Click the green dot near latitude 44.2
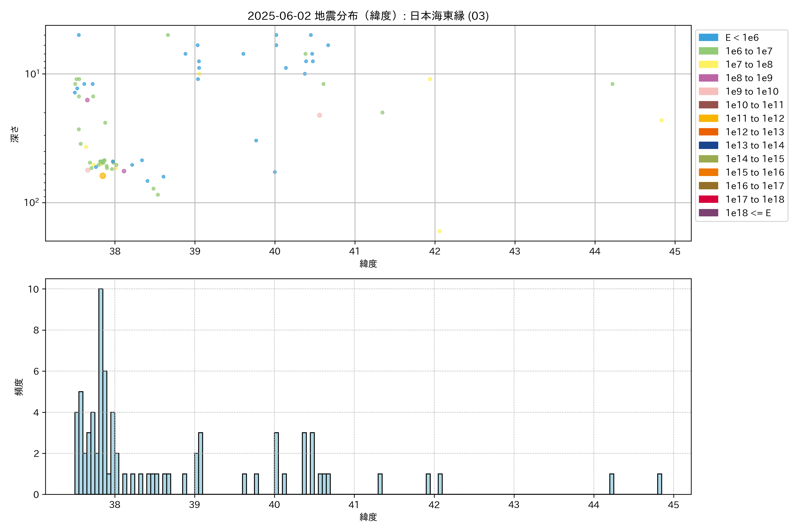The image size is (798, 532). tap(612, 84)
